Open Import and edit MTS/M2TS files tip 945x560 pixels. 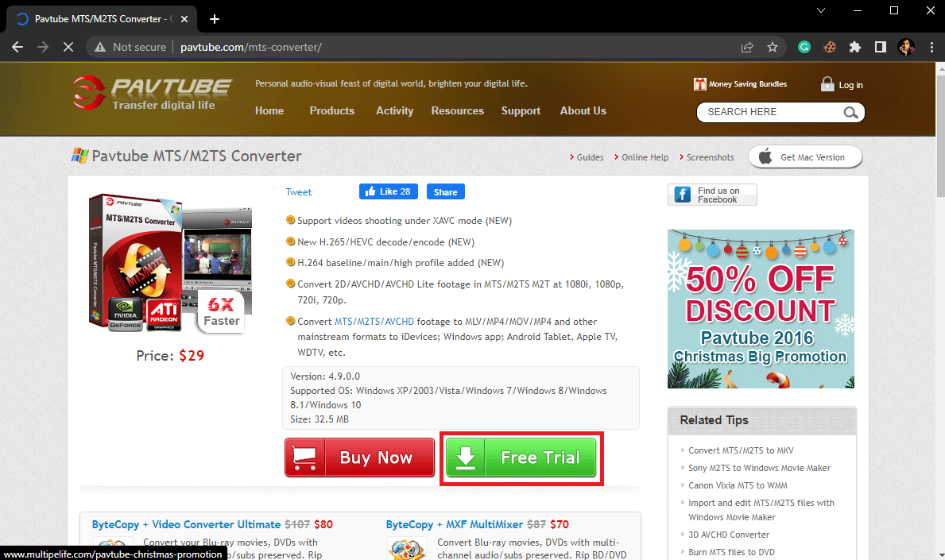tap(761, 510)
